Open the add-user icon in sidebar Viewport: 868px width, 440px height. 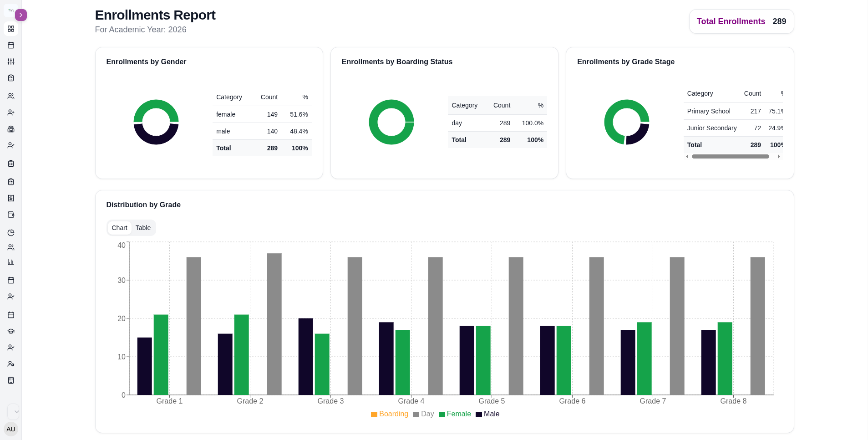[11, 113]
